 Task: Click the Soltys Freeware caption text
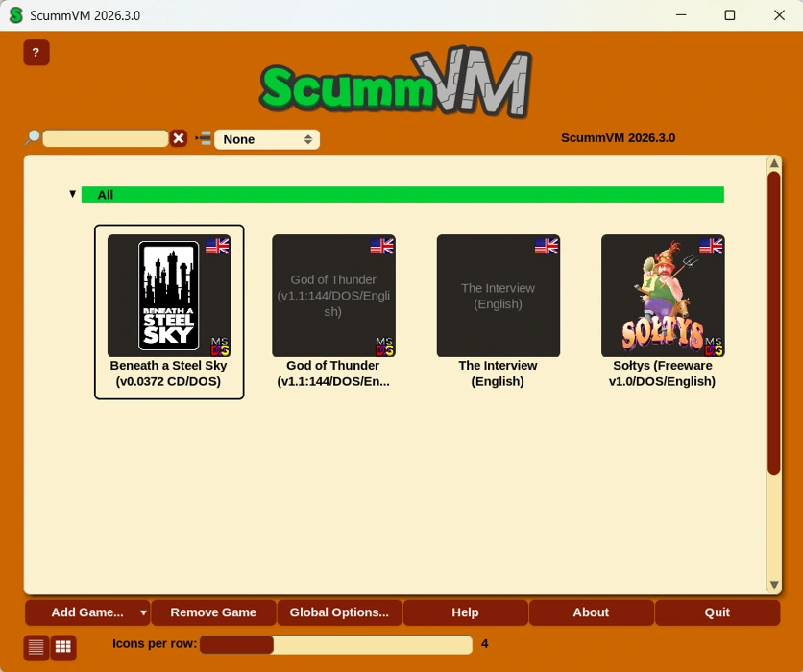[x=662, y=373]
